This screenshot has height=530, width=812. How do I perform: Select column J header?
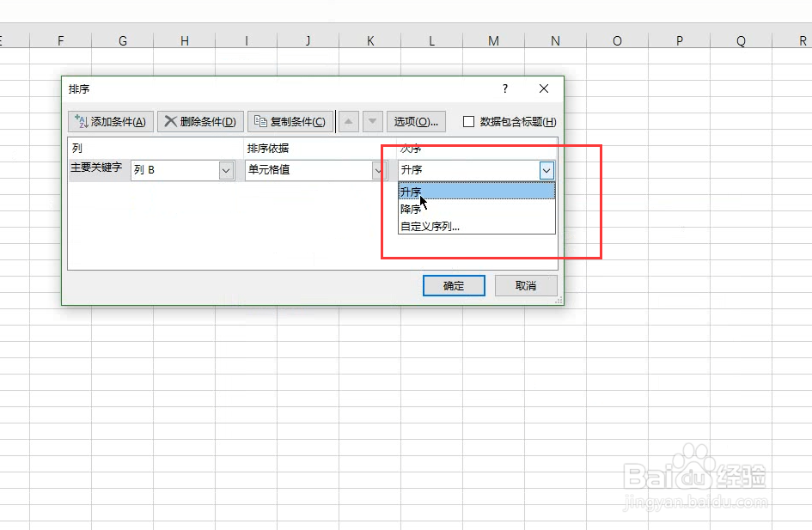(x=308, y=41)
